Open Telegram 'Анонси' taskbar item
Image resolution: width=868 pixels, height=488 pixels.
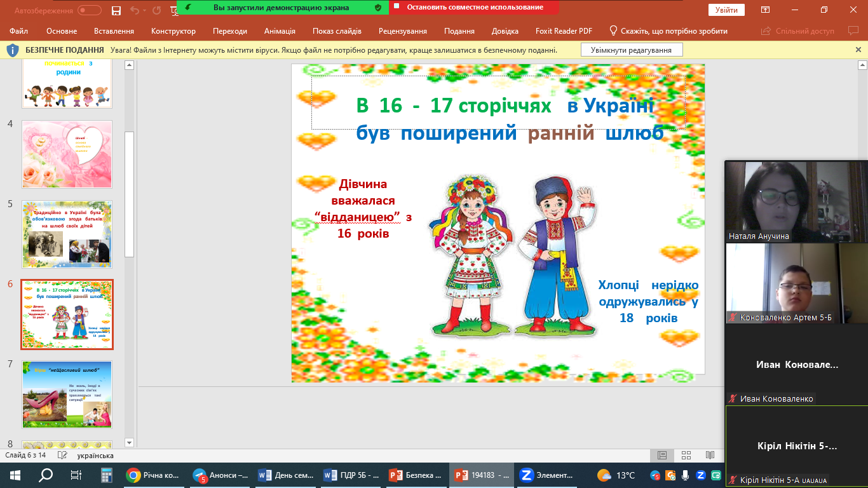(220, 475)
